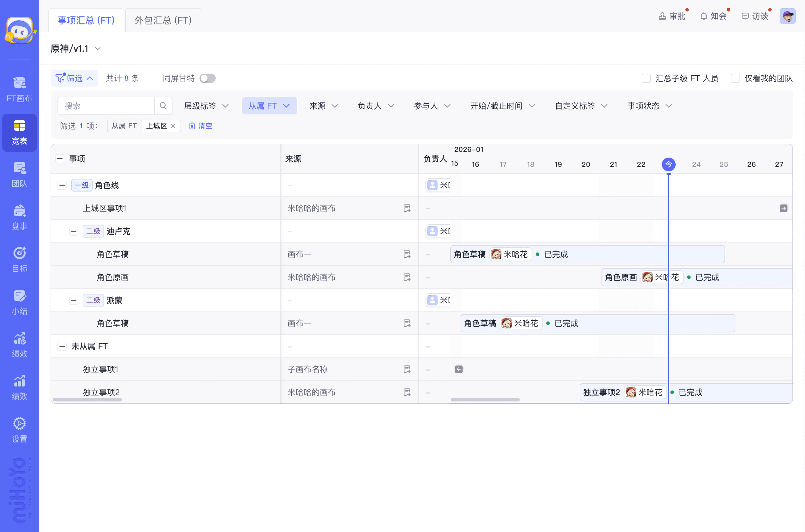Click the 独立事项1 row name
Image resolution: width=805 pixels, height=532 pixels.
[101, 370]
